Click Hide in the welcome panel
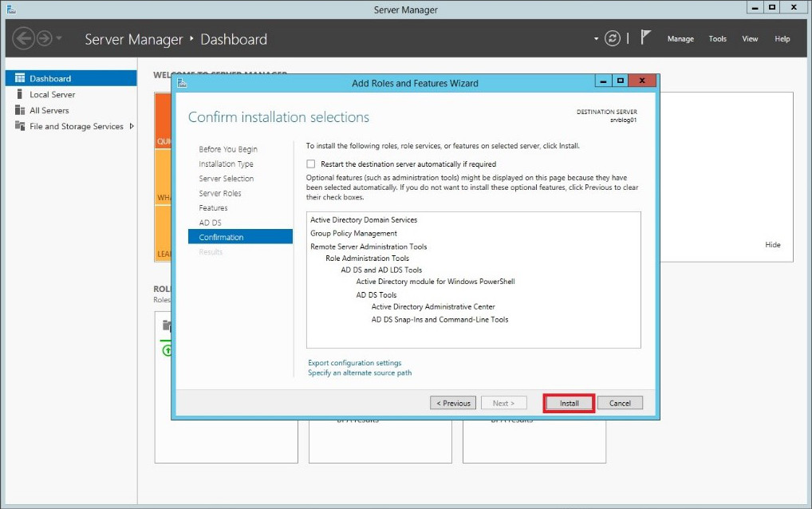812x509 pixels. point(773,244)
